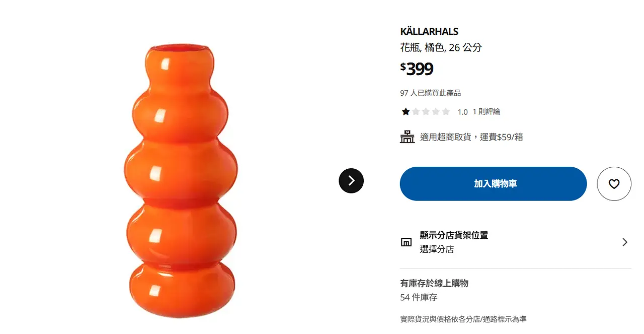The width and height of the screenshot is (644, 334).
Task: Open 顯示分店貨架位置 option
Action: pos(454,235)
